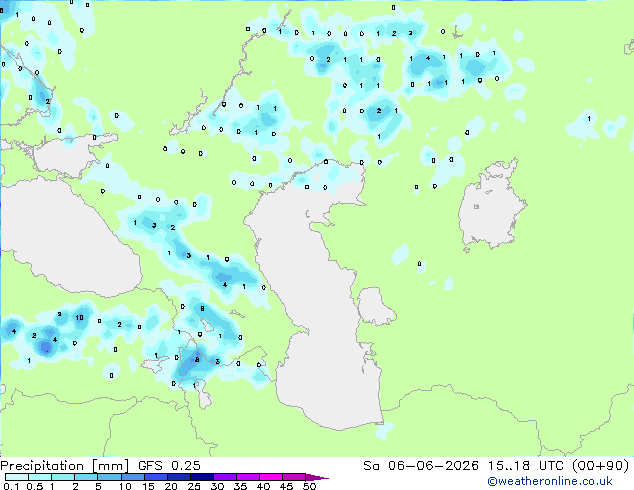Click the '15' legend label
634x490 pixels.
point(148,486)
